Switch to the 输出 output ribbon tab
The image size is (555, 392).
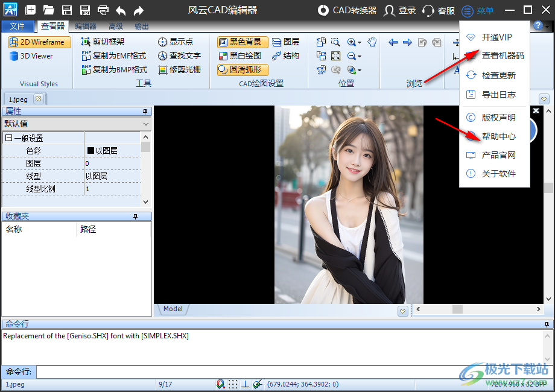click(x=142, y=26)
